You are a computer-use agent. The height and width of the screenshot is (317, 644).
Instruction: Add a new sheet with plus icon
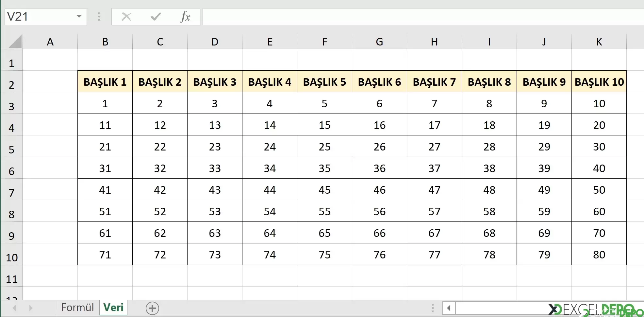[x=152, y=308]
